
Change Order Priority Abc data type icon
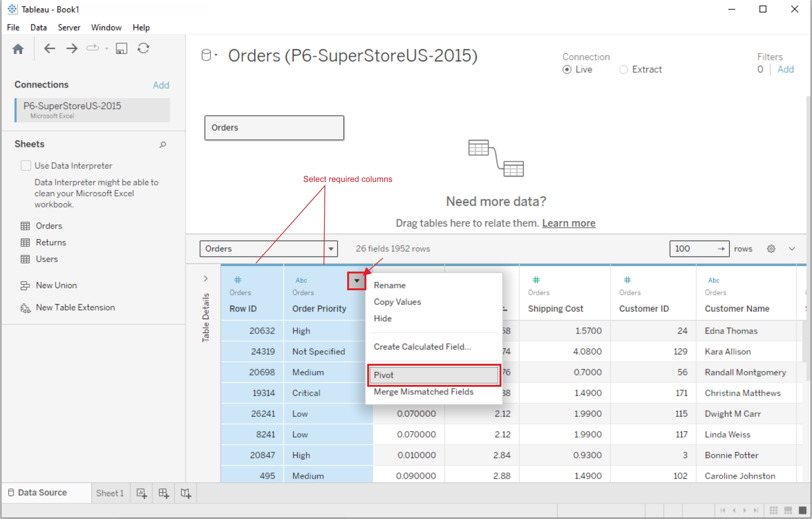coord(301,280)
